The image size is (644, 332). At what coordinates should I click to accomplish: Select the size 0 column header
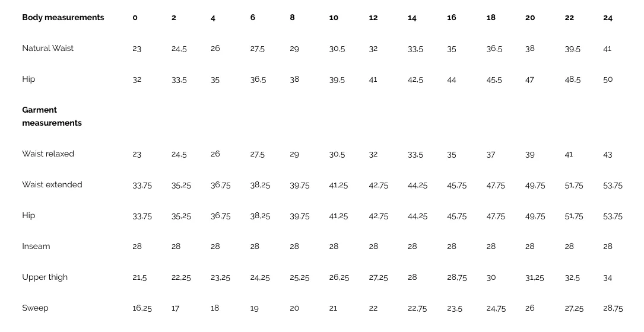[135, 18]
